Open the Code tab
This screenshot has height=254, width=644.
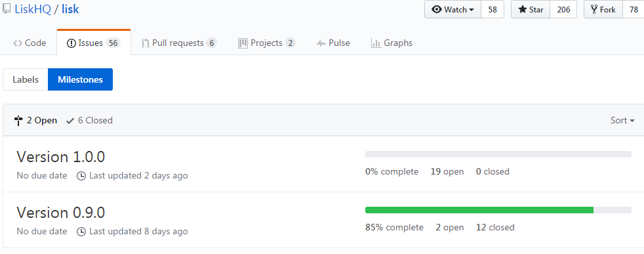pyautogui.click(x=29, y=43)
